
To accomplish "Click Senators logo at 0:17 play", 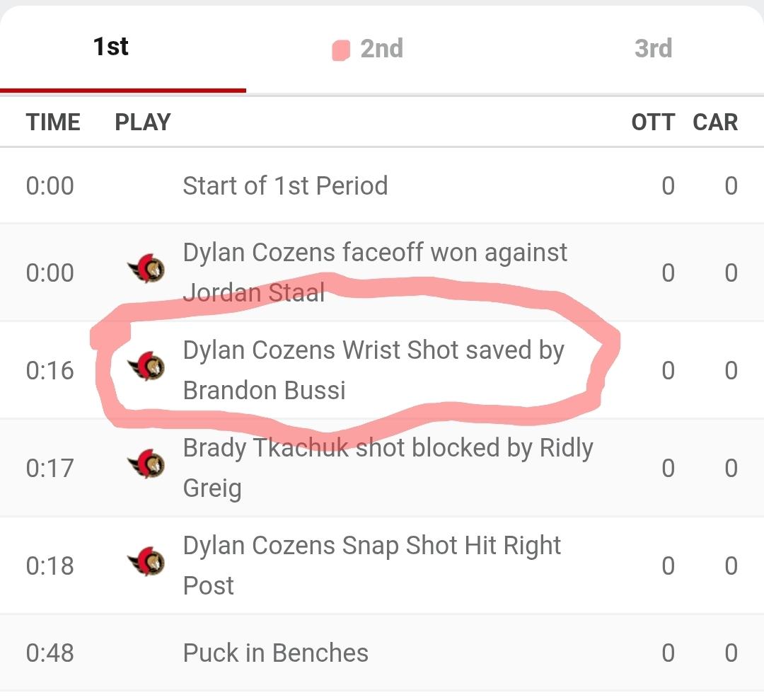I will pyautogui.click(x=146, y=464).
